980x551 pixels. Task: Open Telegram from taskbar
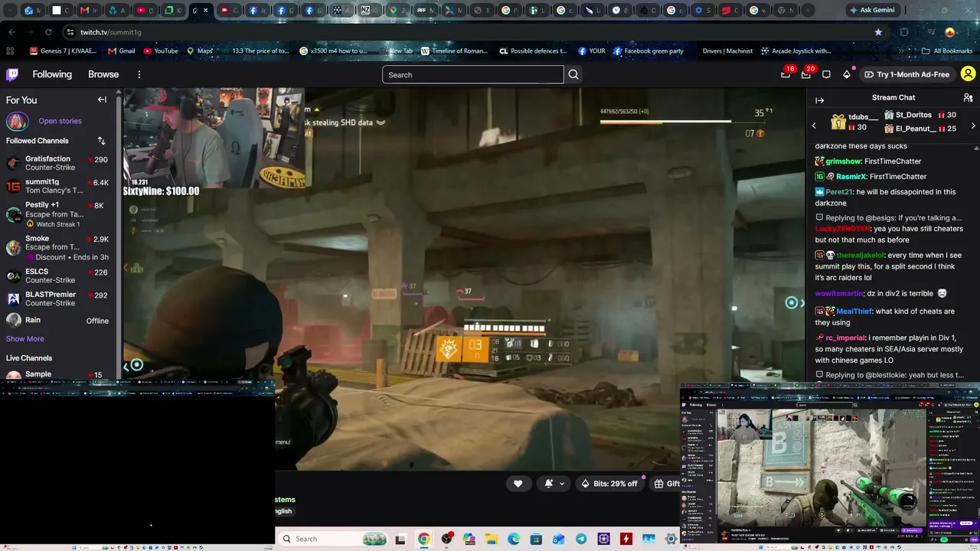coord(581,539)
